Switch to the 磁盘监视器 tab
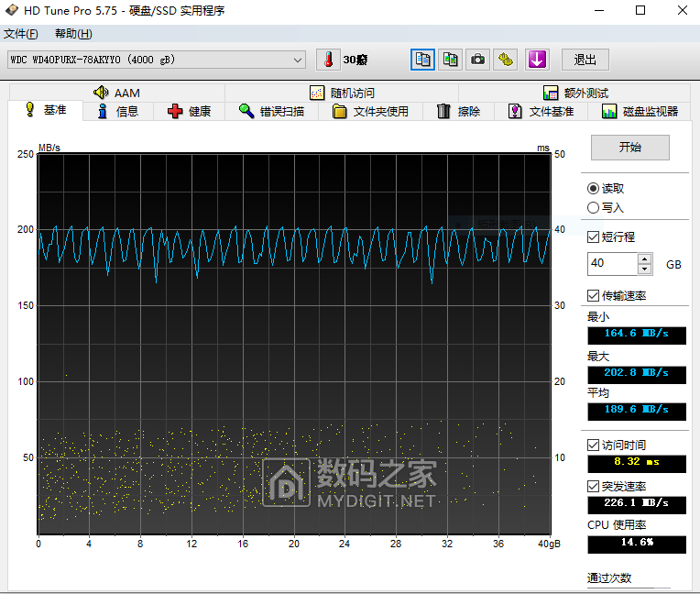700x594 pixels. click(x=640, y=111)
